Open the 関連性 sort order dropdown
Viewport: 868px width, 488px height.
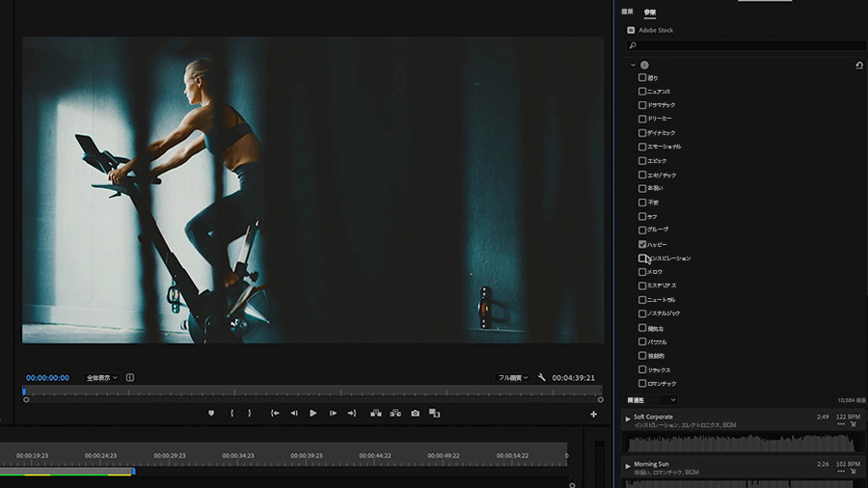coord(652,400)
